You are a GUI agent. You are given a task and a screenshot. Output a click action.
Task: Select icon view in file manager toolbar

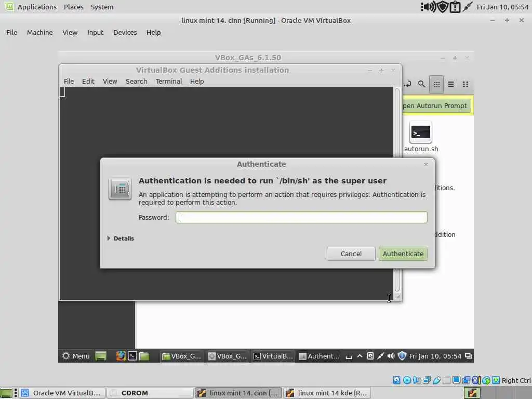coord(436,84)
